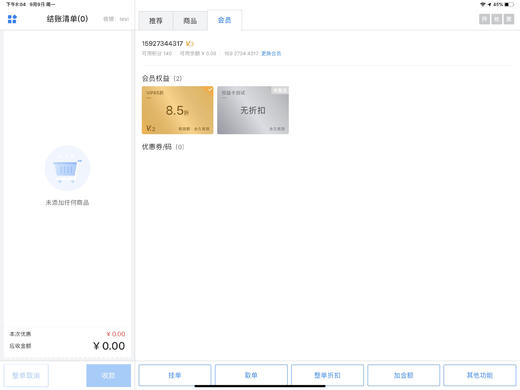Open the blue four-square grid menu icon
The image size is (520, 390).
(12, 19)
